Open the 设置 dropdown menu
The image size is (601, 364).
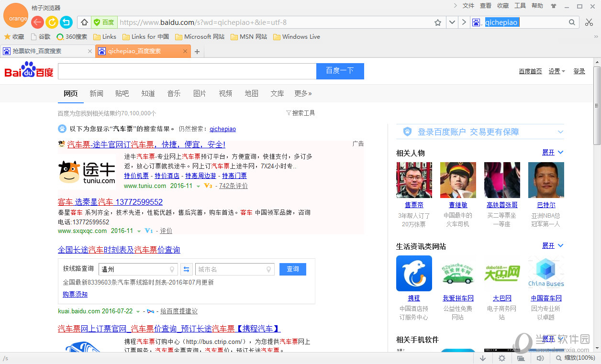[555, 70]
